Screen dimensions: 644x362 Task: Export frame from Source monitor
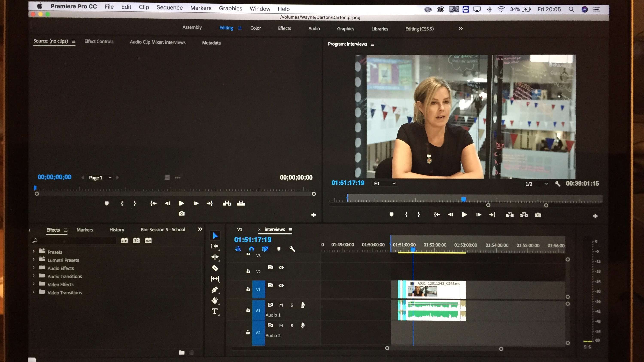click(x=181, y=213)
